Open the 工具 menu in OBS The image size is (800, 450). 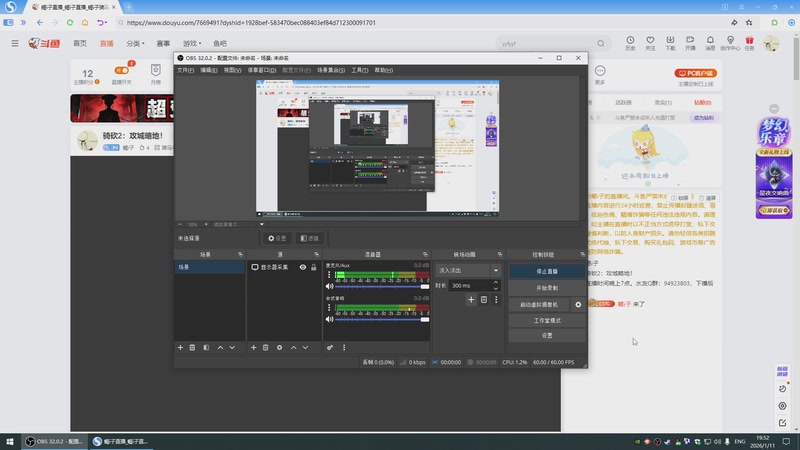[x=359, y=71]
